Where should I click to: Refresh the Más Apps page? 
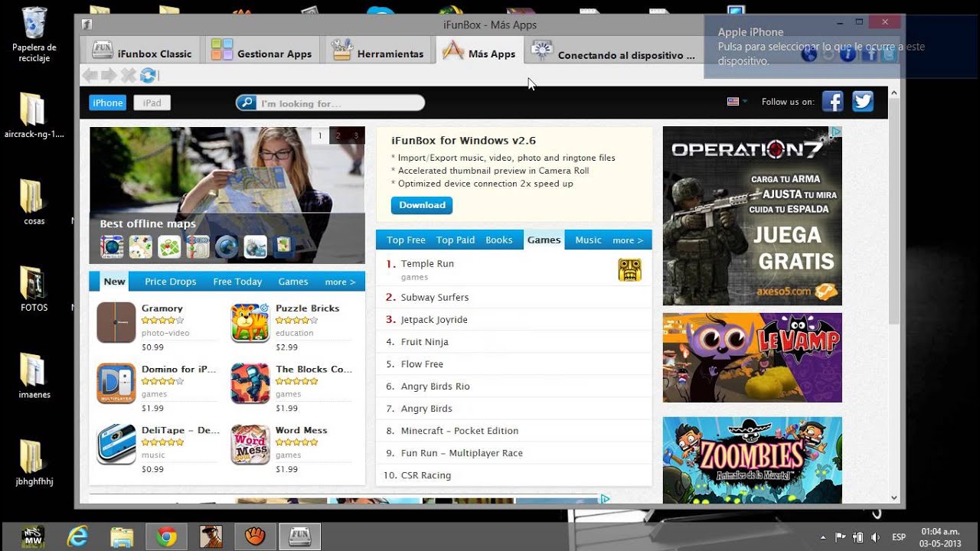[148, 75]
